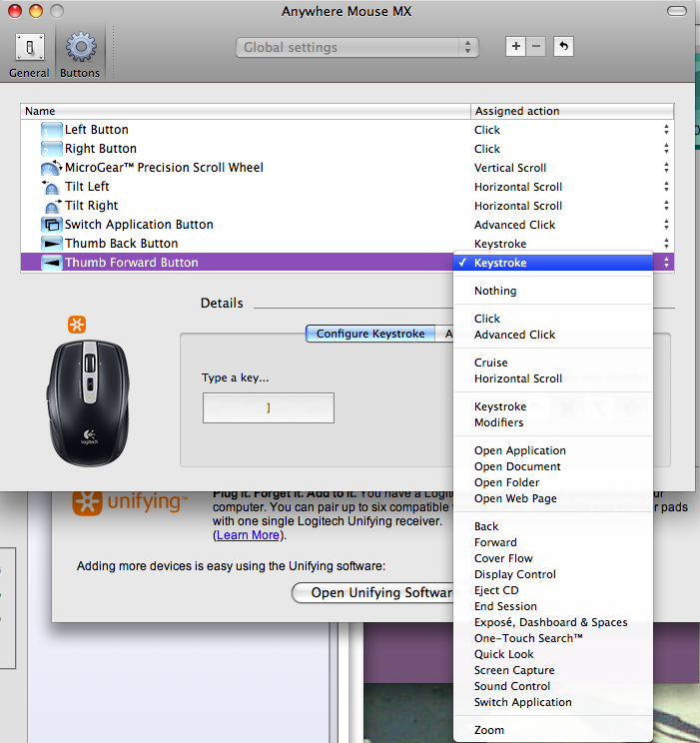
Task: Click the orange Unifying icon above mouse
Action: tap(77, 325)
